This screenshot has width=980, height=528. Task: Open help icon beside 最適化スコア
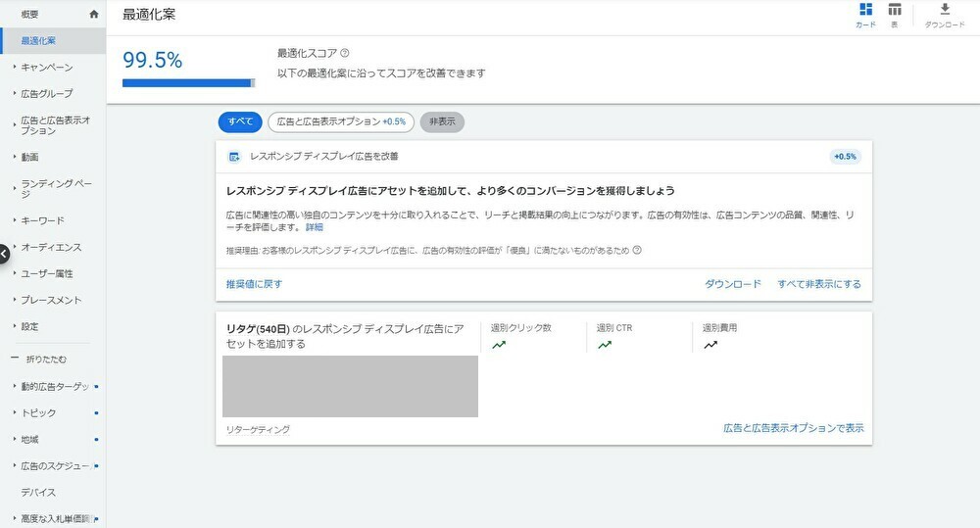(x=344, y=53)
